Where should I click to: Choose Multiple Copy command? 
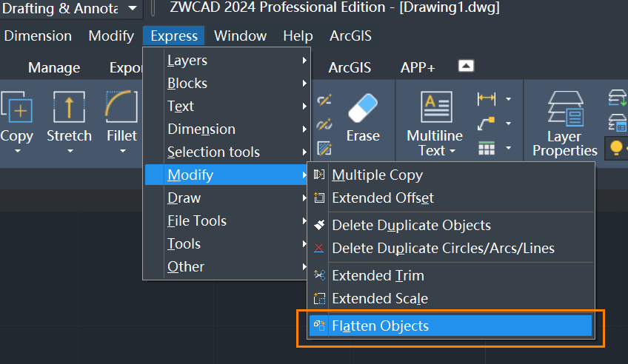[x=450, y=175]
